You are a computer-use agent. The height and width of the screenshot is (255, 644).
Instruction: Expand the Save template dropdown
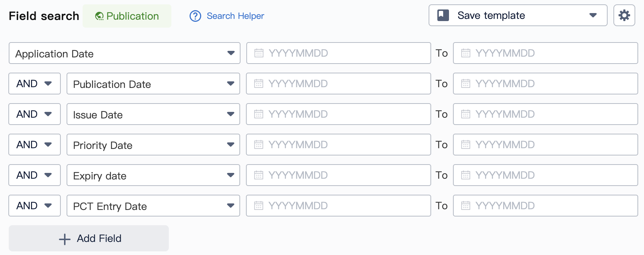(593, 15)
